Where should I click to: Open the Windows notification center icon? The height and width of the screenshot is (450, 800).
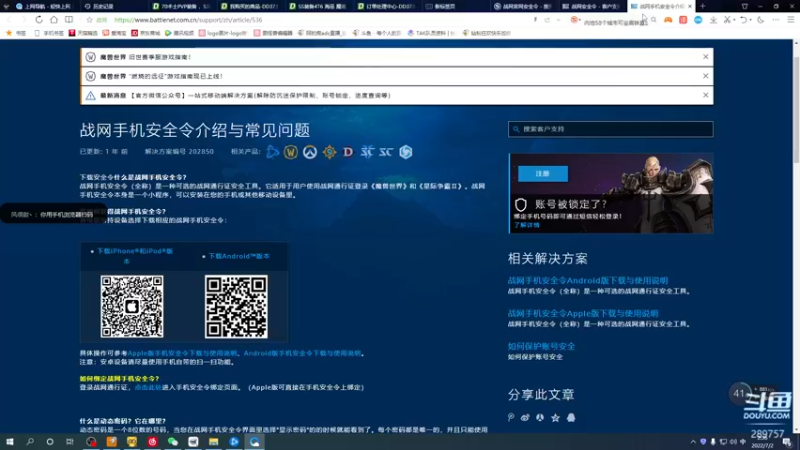coord(787,441)
